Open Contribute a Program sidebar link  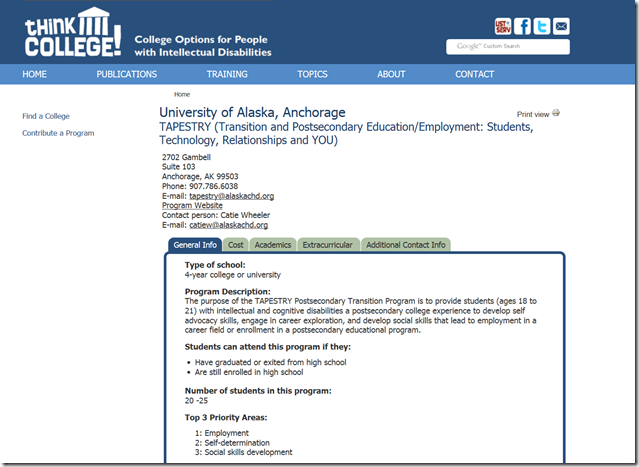click(x=58, y=133)
